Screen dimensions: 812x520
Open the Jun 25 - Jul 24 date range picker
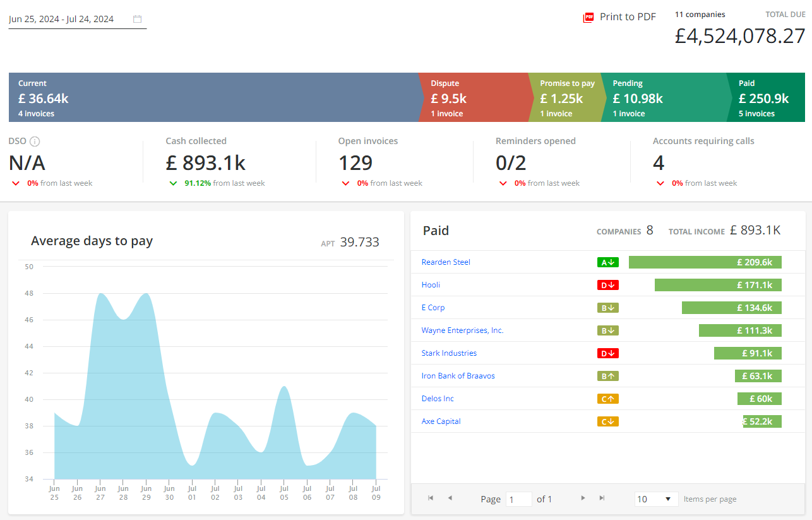[62, 19]
